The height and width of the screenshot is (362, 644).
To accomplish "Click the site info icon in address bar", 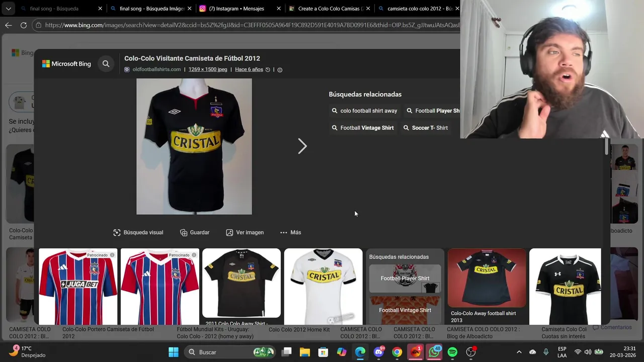I will click(x=38, y=25).
